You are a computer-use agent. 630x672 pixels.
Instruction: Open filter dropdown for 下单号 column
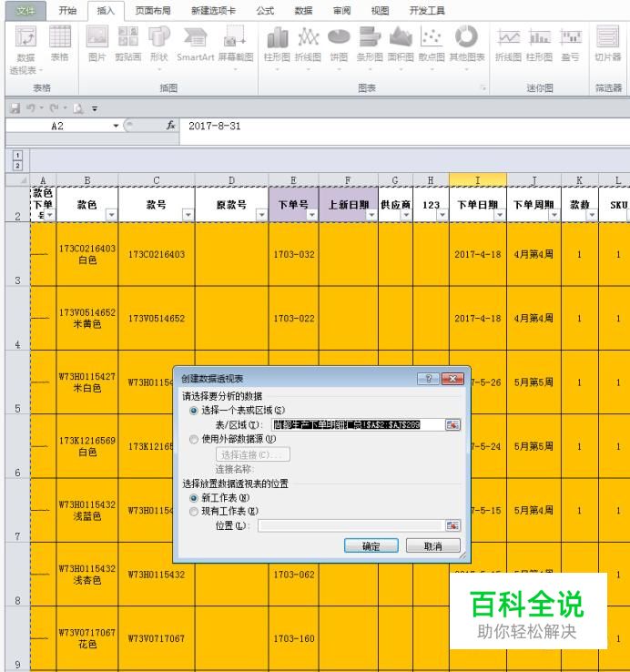click(x=312, y=215)
